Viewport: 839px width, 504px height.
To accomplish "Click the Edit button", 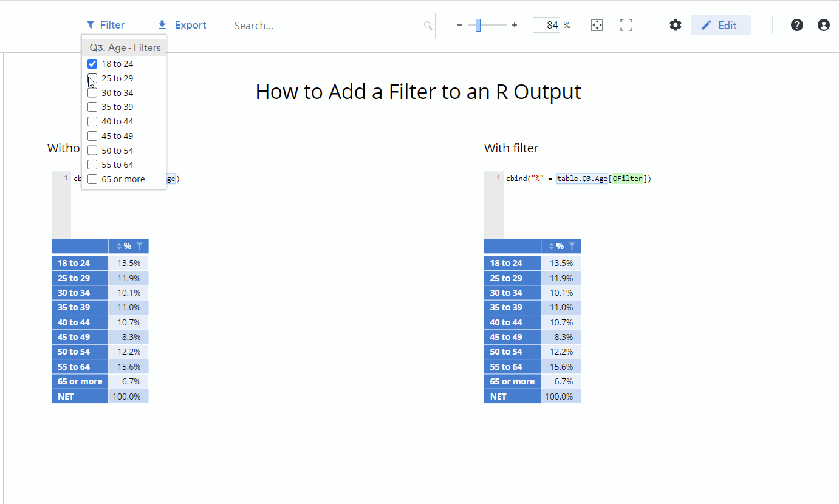I will (x=721, y=25).
